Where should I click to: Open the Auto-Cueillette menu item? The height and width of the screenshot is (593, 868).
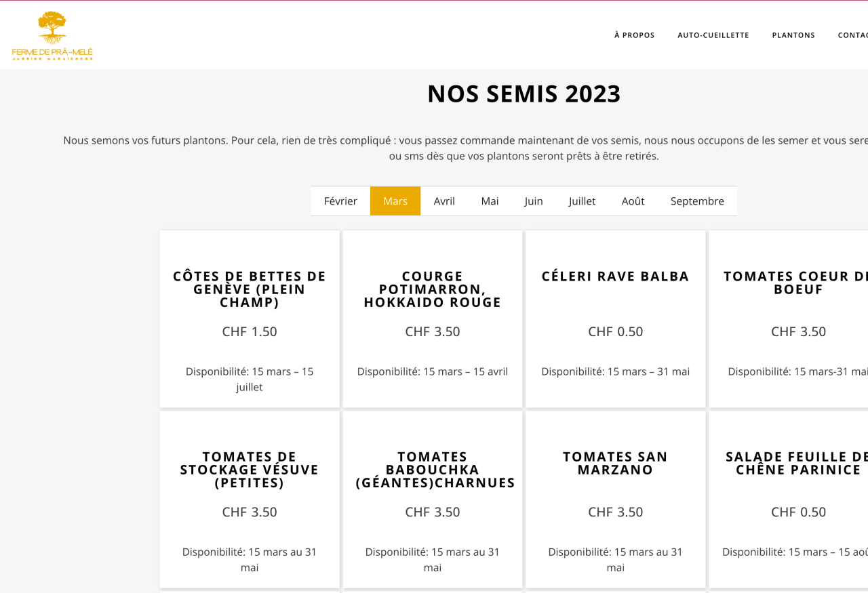(713, 35)
